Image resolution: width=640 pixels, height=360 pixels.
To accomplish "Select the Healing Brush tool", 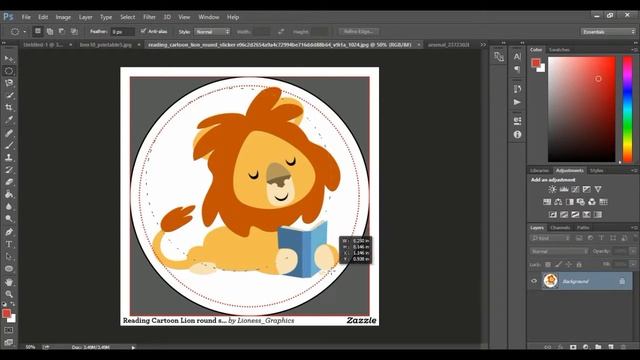I will [9, 133].
